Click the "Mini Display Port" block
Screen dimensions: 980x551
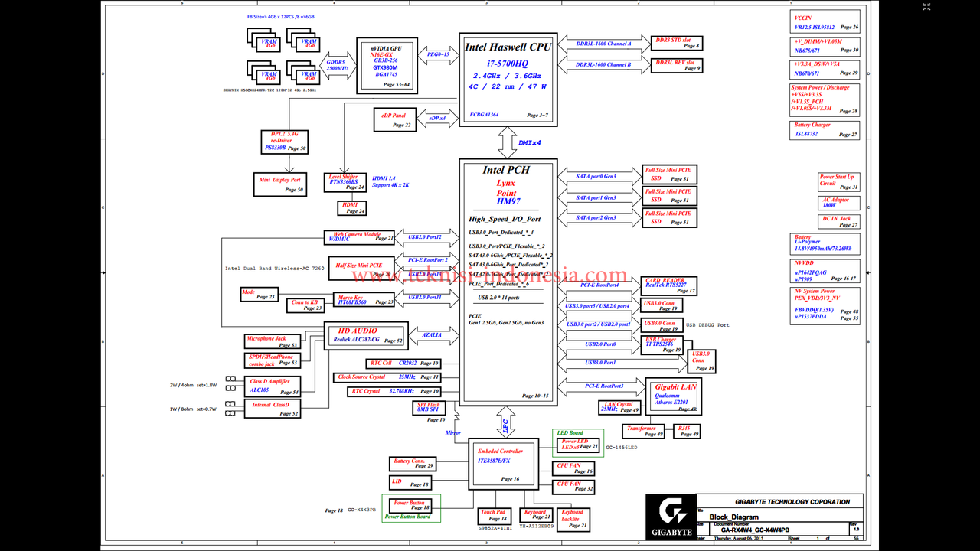(x=279, y=184)
